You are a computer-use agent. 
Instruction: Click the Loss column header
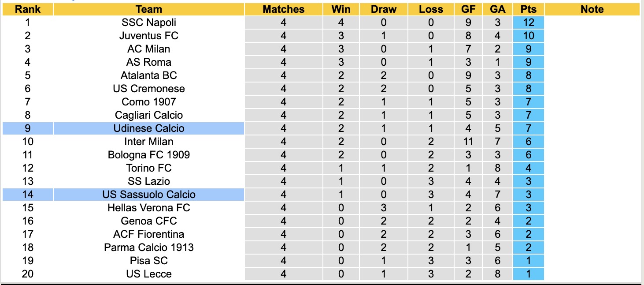click(431, 9)
